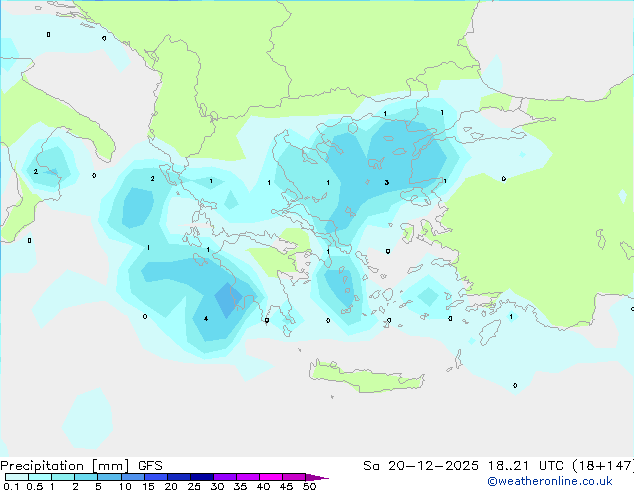Viewport: 634px width, 490px height.
Task: Click the 45–50 mm legend color swatch
Action: click(294, 477)
